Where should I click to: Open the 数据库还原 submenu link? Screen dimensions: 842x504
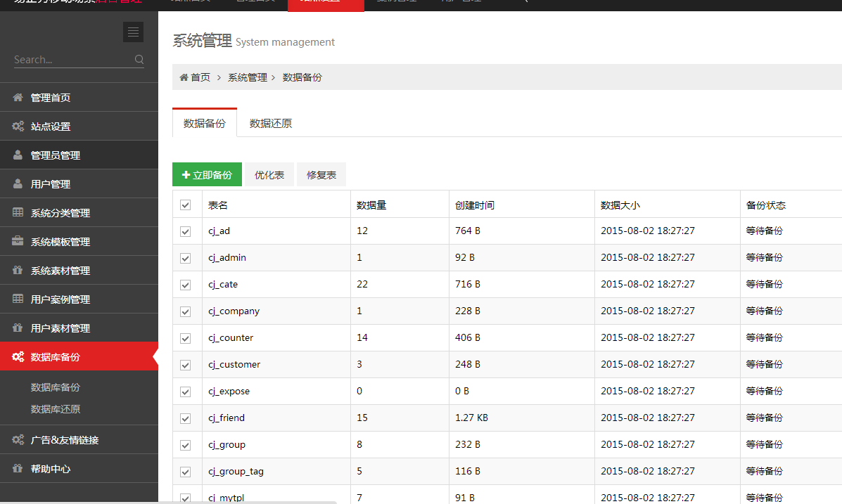pyautogui.click(x=56, y=409)
